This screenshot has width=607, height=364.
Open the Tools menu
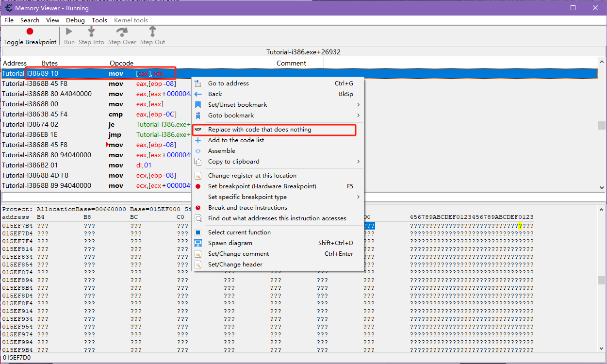[99, 20]
